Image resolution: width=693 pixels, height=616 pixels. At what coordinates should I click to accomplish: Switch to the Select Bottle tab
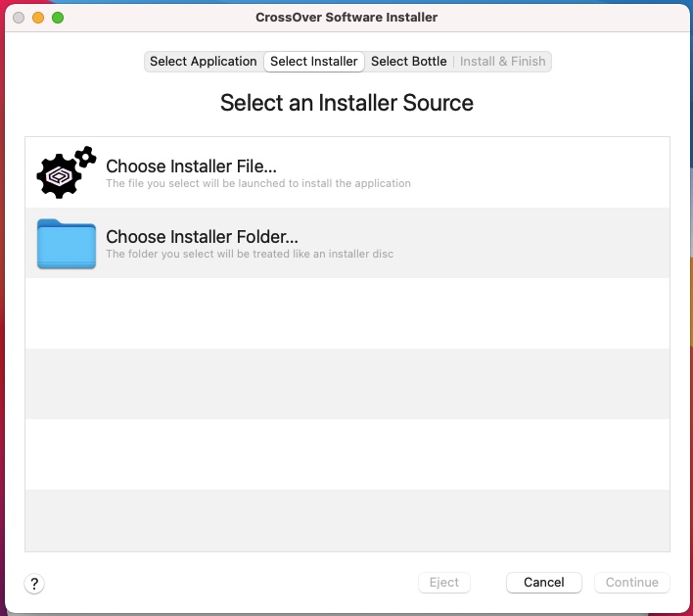coord(409,62)
